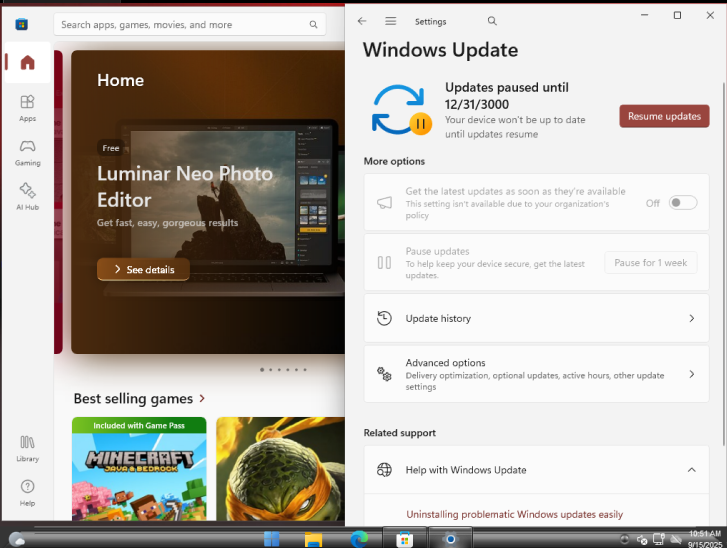Open the AI Hub section in Store
Viewport: 727px width, 548px height.
27,197
